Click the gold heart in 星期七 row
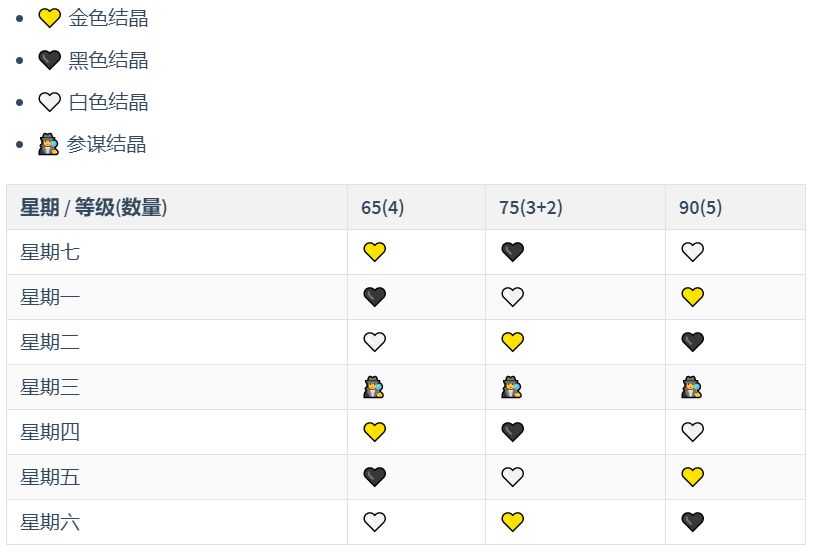This screenshot has height=555, width=813. click(374, 252)
